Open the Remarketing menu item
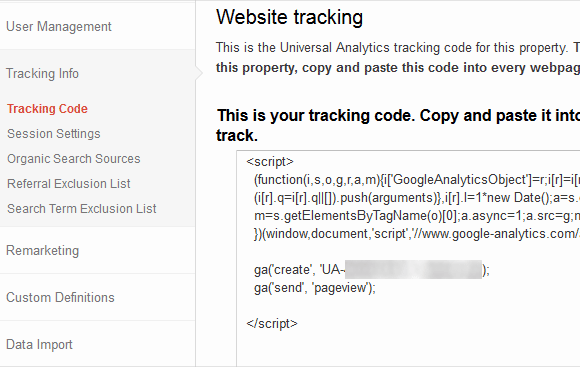 pos(43,250)
